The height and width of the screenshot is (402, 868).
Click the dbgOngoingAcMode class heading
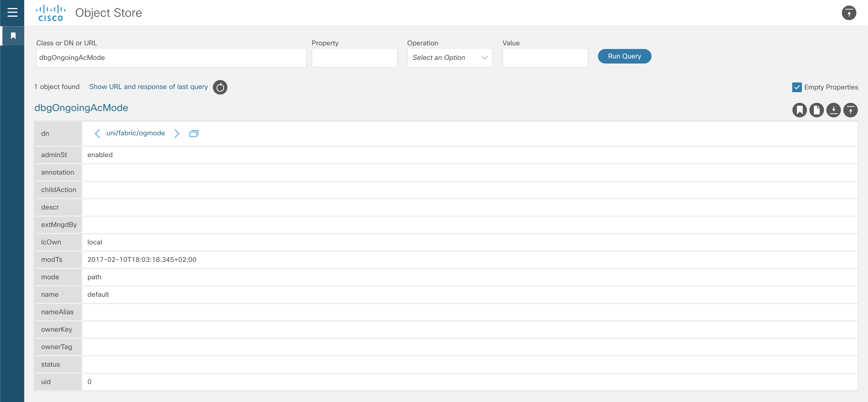click(81, 108)
